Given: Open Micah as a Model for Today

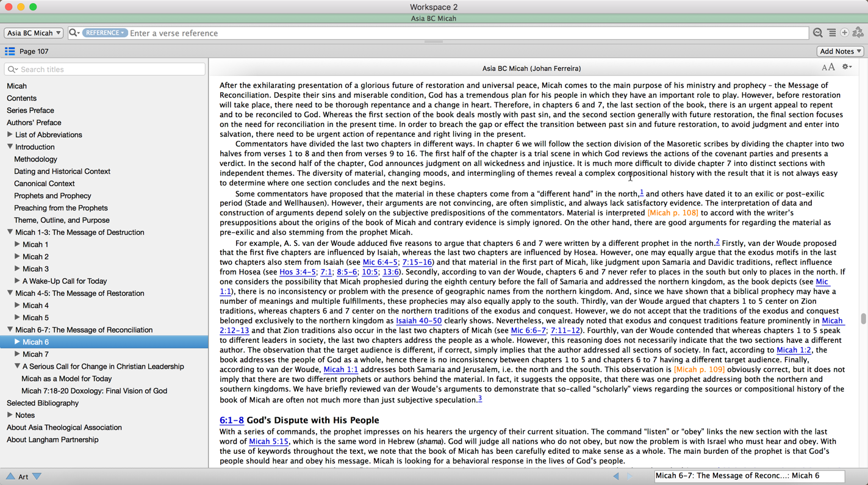Looking at the screenshot, I should pyautogui.click(x=66, y=379).
